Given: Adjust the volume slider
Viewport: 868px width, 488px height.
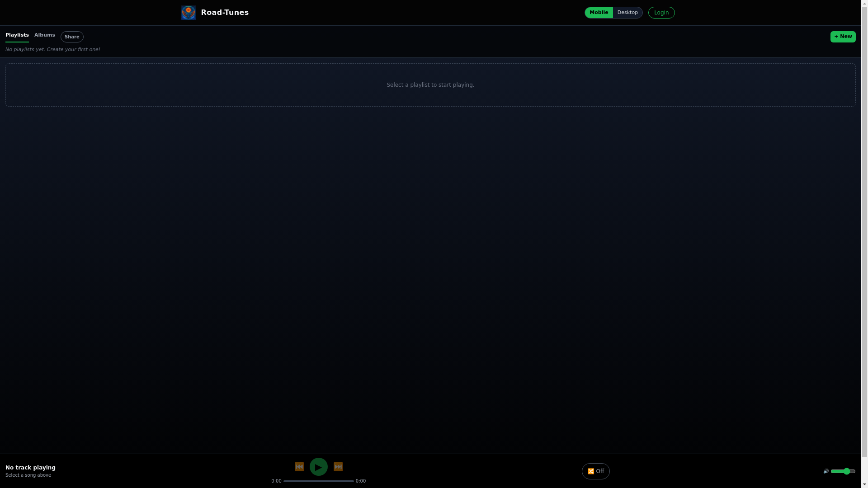Looking at the screenshot, I should pos(843,471).
